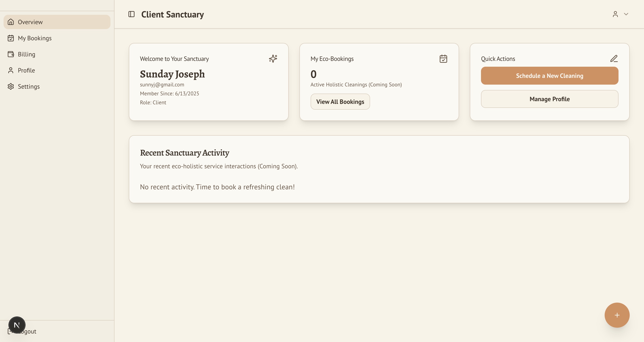The image size is (644, 342).
Task: Select My Bookings in the sidebar
Action: pyautogui.click(x=35, y=38)
